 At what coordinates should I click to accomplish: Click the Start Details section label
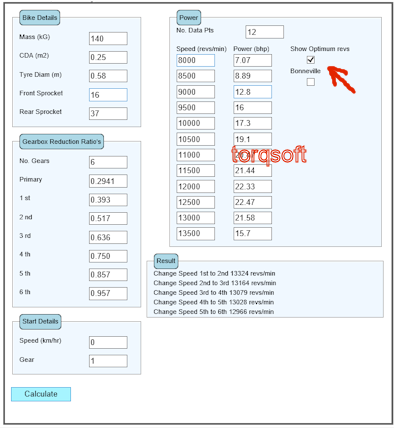pyautogui.click(x=40, y=322)
